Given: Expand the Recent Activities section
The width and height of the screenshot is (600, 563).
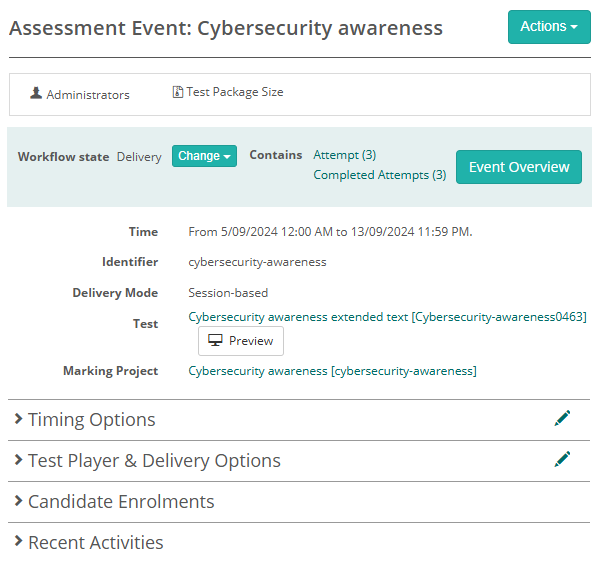Looking at the screenshot, I should tap(95, 543).
